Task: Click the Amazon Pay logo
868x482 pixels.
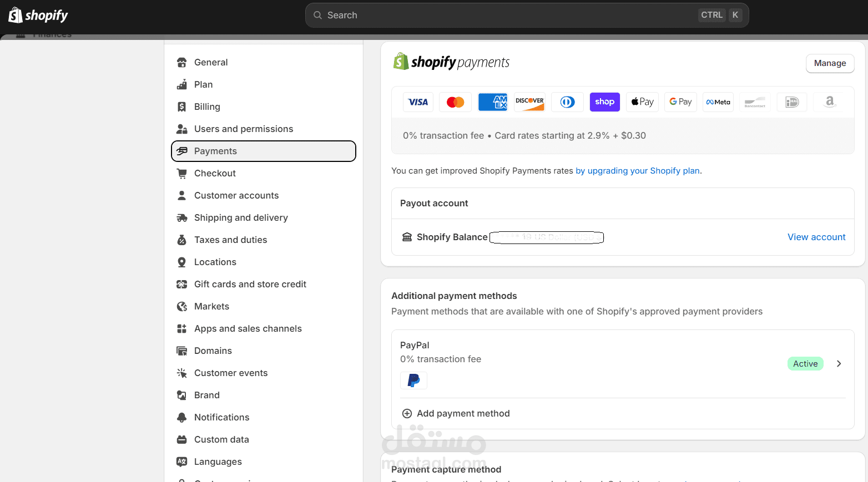Action: coord(830,102)
